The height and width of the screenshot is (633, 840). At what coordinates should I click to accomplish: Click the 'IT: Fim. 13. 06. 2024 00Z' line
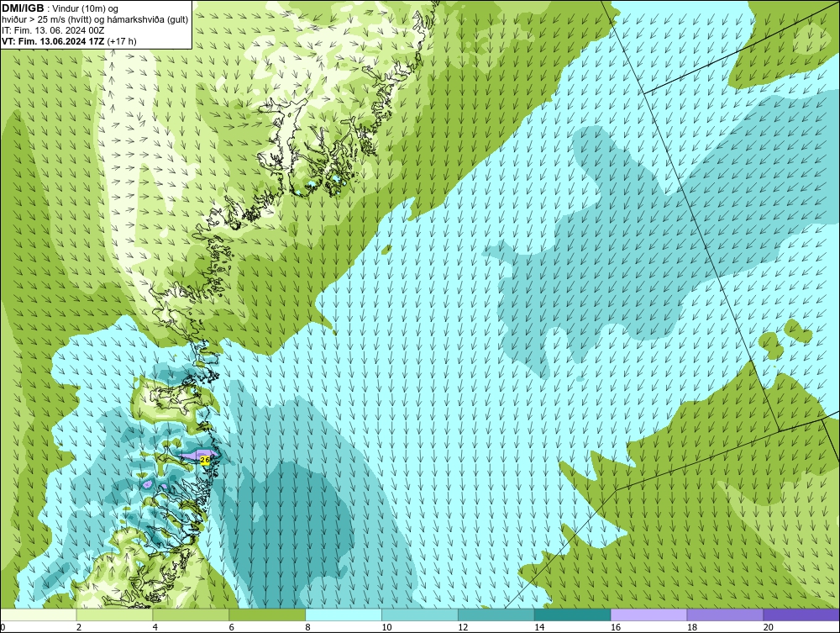[x=53, y=30]
